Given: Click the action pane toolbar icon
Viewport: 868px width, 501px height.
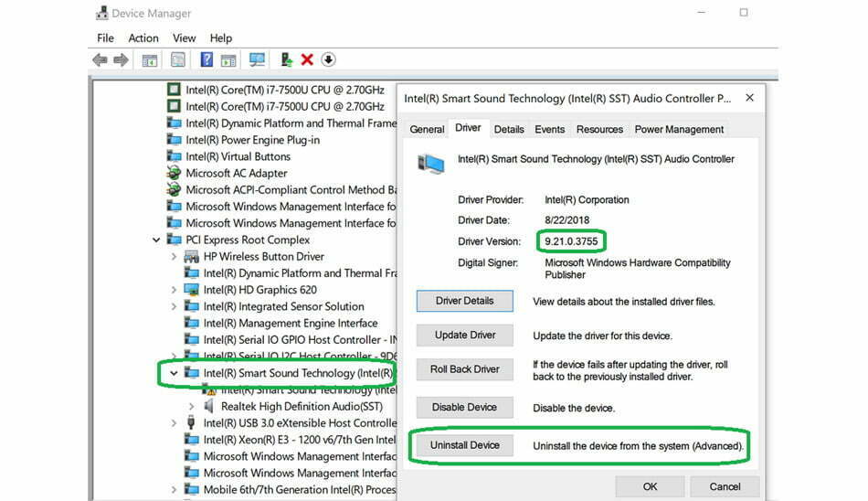Looking at the screenshot, I should click(228, 60).
